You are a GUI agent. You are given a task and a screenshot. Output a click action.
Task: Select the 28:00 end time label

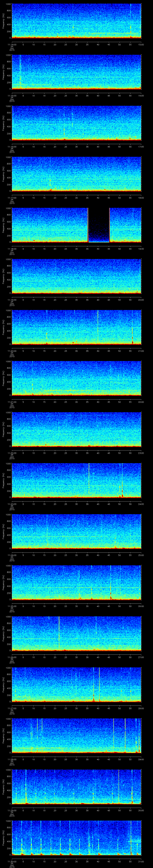141,708
